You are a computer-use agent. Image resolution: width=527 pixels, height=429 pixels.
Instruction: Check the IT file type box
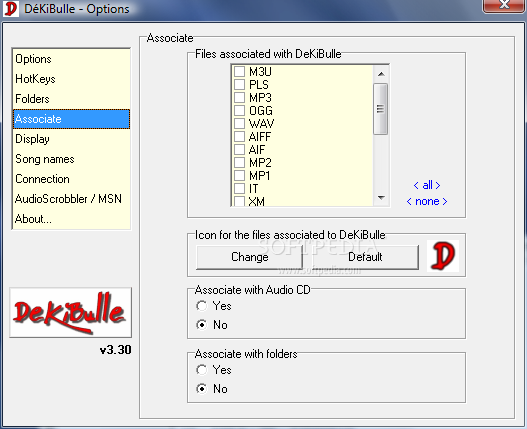pyautogui.click(x=239, y=188)
